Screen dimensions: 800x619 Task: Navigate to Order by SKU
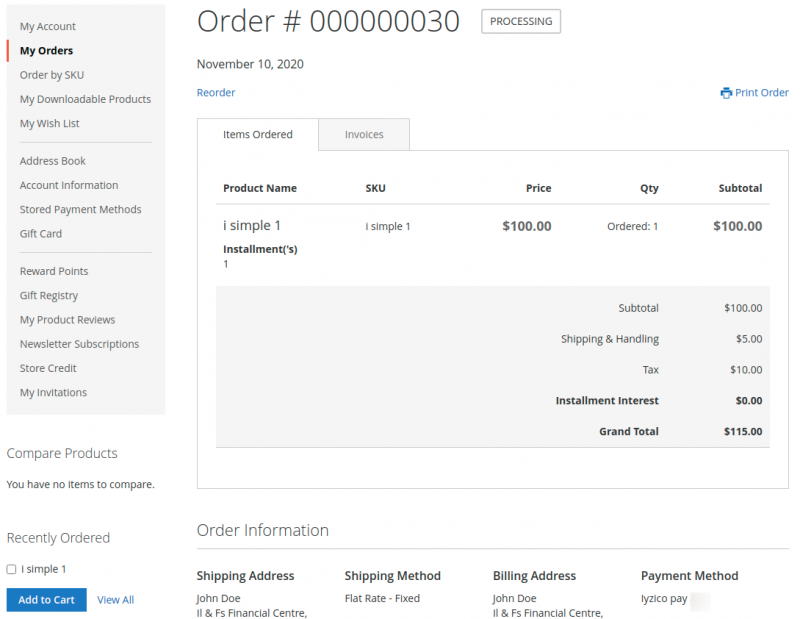pyautogui.click(x=50, y=74)
